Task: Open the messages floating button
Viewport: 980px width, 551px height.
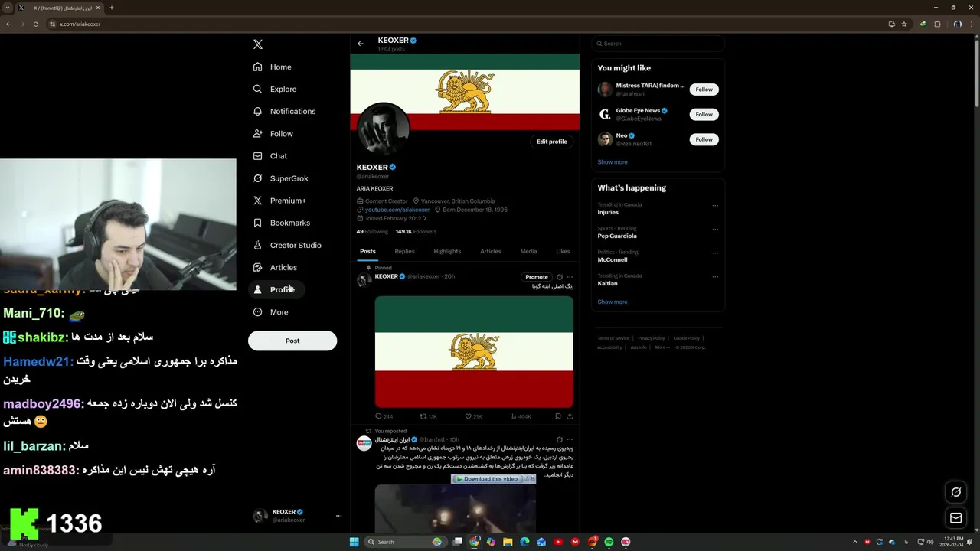Action: click(955, 518)
